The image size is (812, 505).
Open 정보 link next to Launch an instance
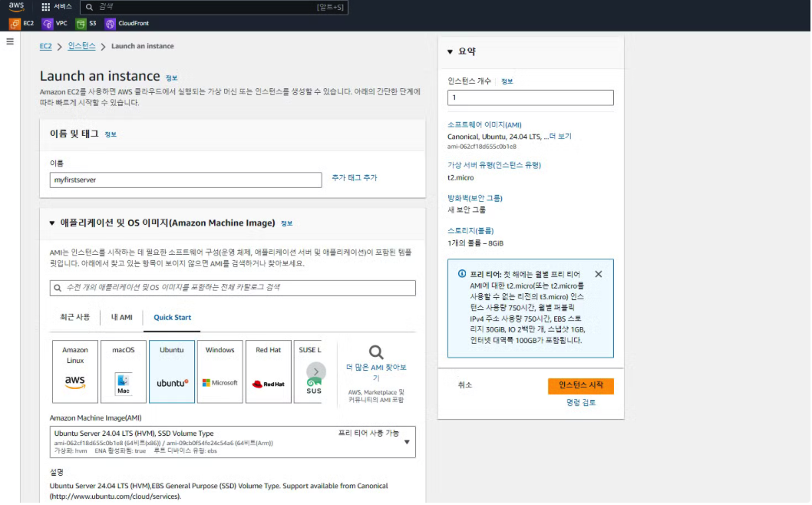(x=171, y=78)
